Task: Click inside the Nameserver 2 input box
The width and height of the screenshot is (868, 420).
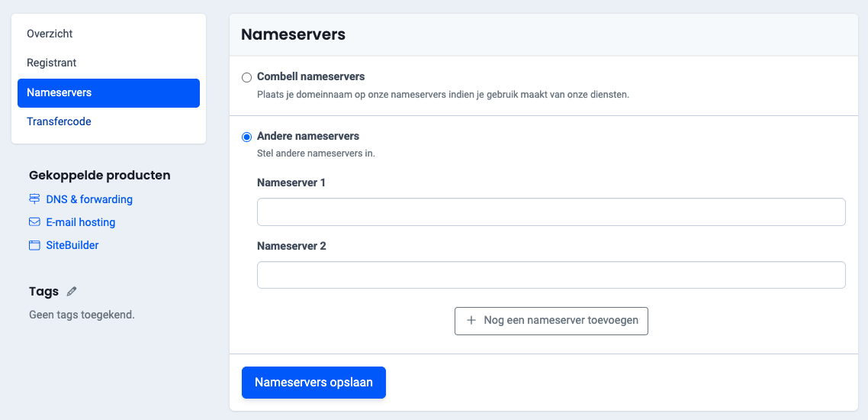Action: tap(551, 275)
